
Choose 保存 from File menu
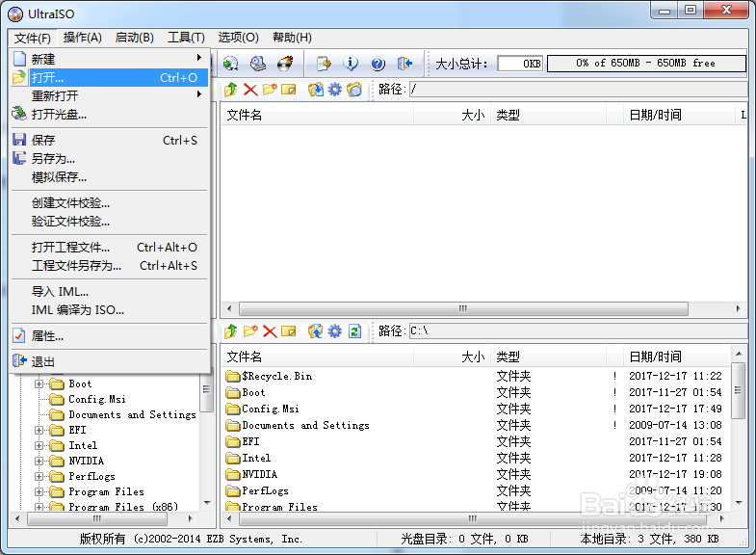pyautogui.click(x=110, y=141)
